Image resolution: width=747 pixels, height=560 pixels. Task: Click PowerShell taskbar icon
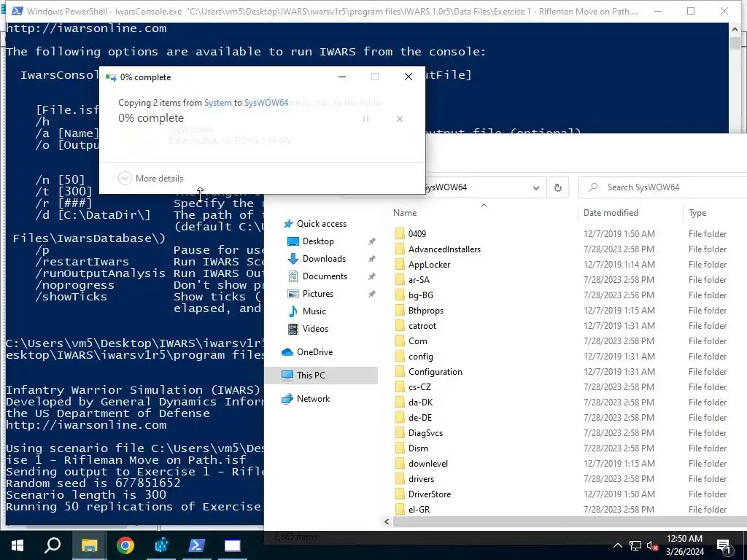[197, 545]
